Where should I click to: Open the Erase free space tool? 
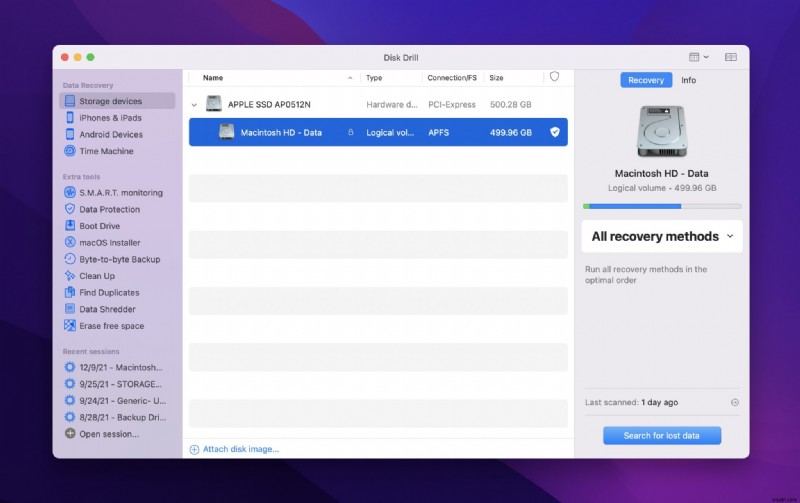[x=111, y=326]
